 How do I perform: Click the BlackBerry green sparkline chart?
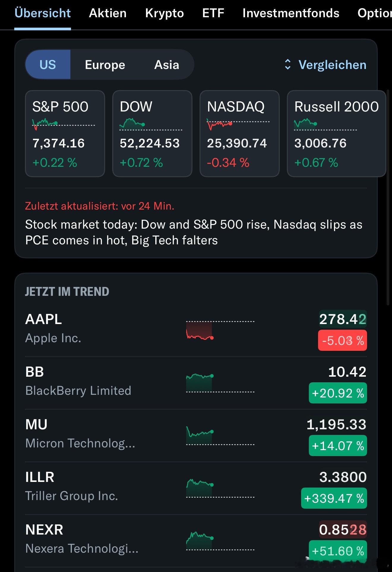pyautogui.click(x=220, y=383)
